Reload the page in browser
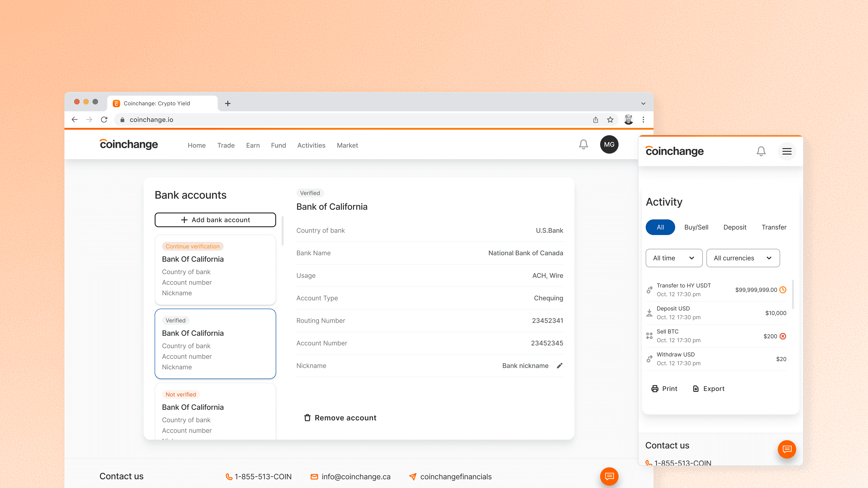 [104, 120]
